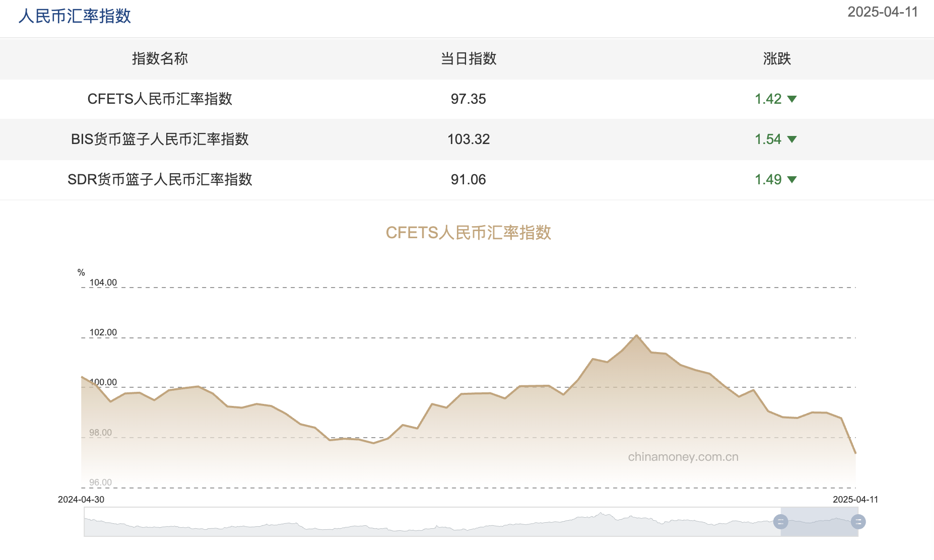Expand the 涨跌 column header
Viewport: 934px width, 560px height.
(x=776, y=59)
